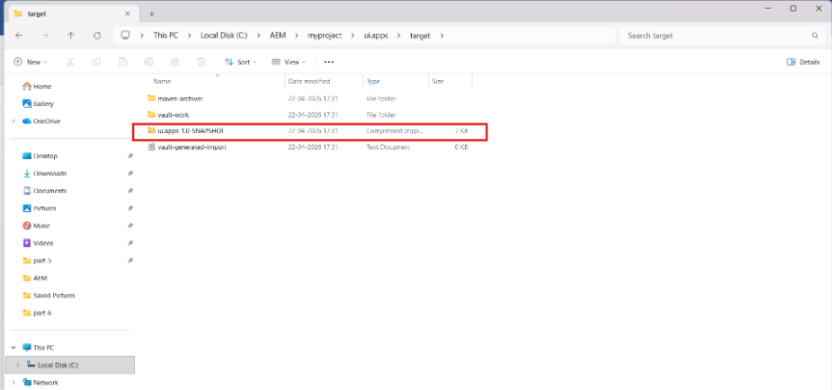Open the View dropdown
The height and width of the screenshot is (390, 832).
point(289,62)
